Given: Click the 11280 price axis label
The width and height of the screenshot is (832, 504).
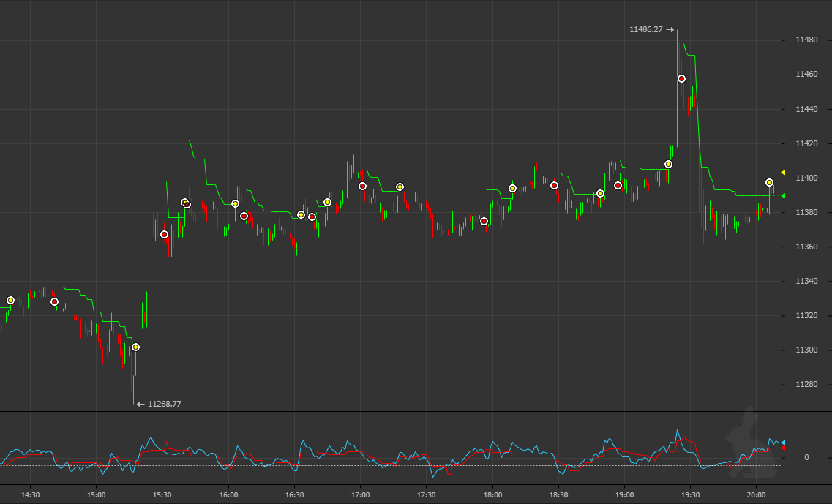Looking at the screenshot, I should (x=806, y=384).
